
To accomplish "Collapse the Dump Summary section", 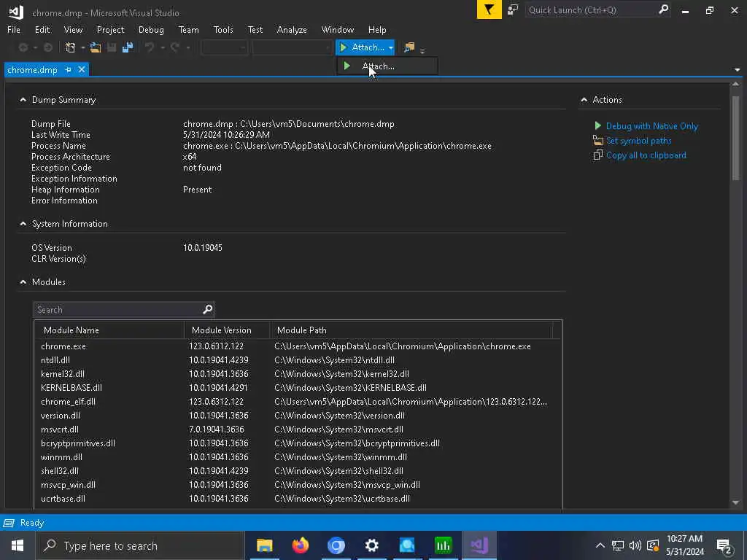I will 23,99.
